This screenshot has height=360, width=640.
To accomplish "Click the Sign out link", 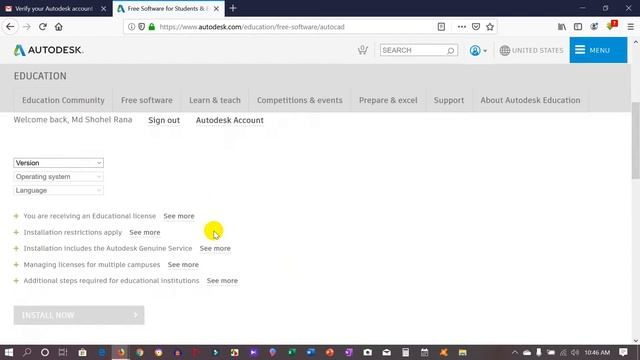I will [164, 120].
